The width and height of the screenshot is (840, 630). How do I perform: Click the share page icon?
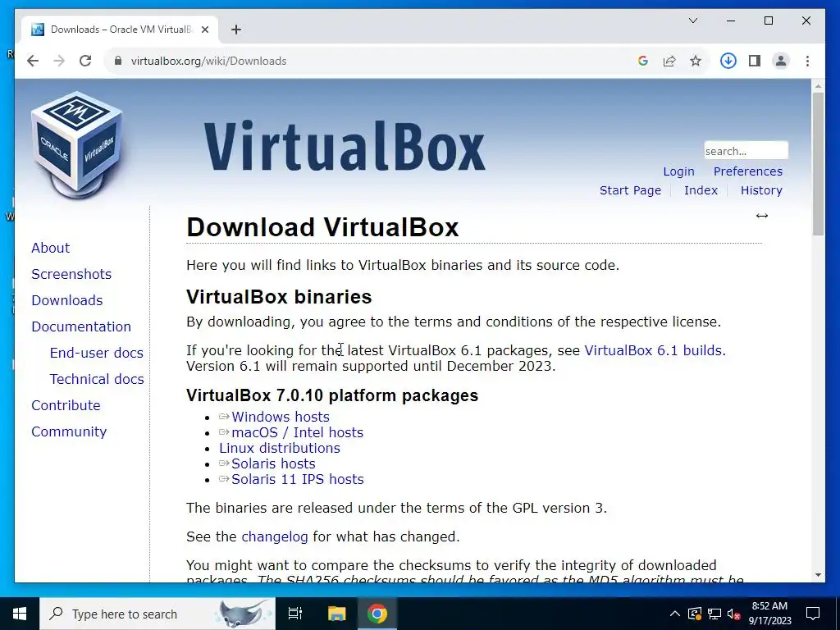click(669, 61)
